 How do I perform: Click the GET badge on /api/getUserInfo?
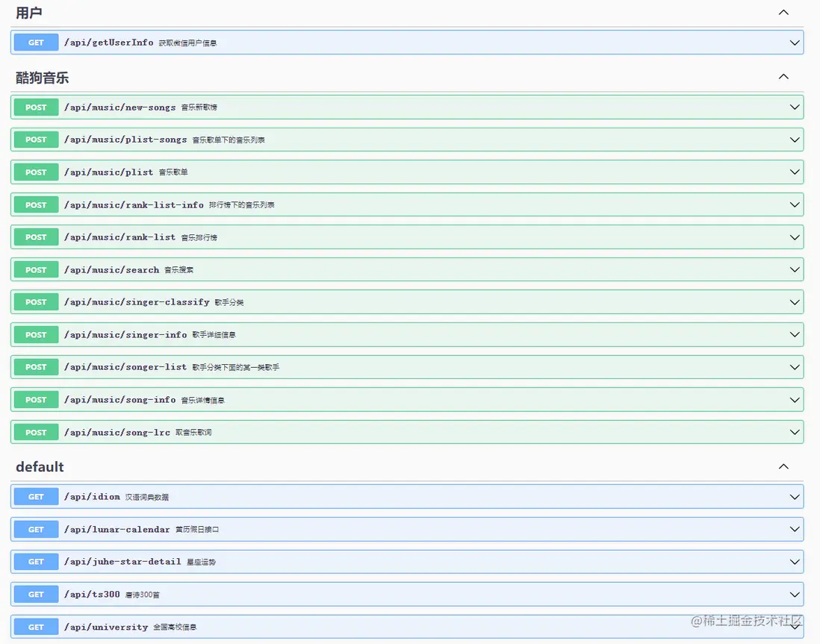(x=35, y=43)
